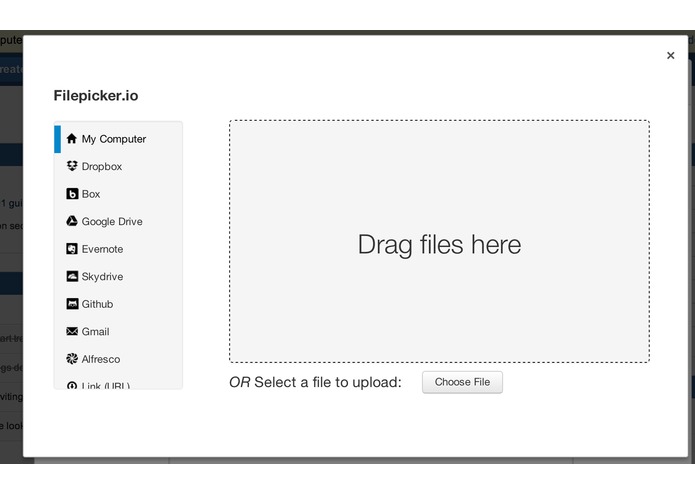Open the Box source entry

pyautogui.click(x=118, y=194)
